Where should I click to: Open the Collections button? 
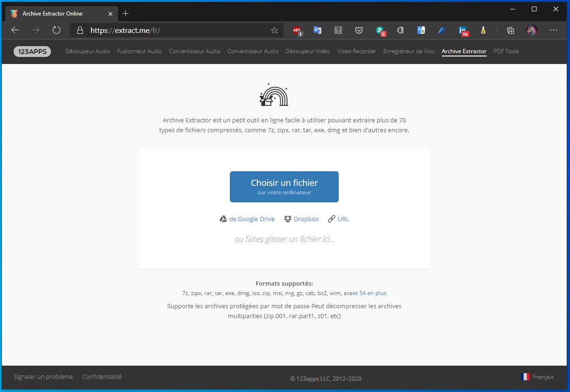click(x=510, y=30)
